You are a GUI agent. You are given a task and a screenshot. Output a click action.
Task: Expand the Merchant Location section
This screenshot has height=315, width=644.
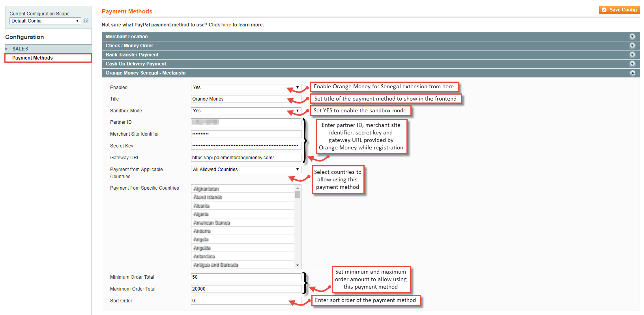pyautogui.click(x=371, y=37)
